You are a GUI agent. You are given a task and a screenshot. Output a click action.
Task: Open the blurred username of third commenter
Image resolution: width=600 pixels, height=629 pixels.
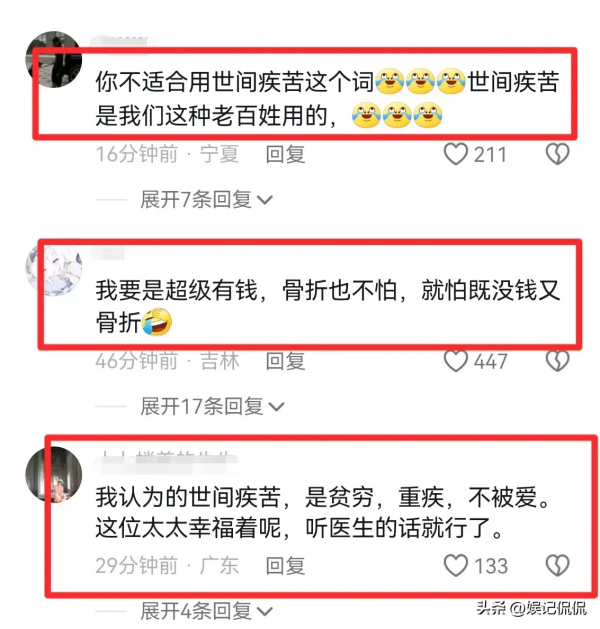pyautogui.click(x=168, y=459)
